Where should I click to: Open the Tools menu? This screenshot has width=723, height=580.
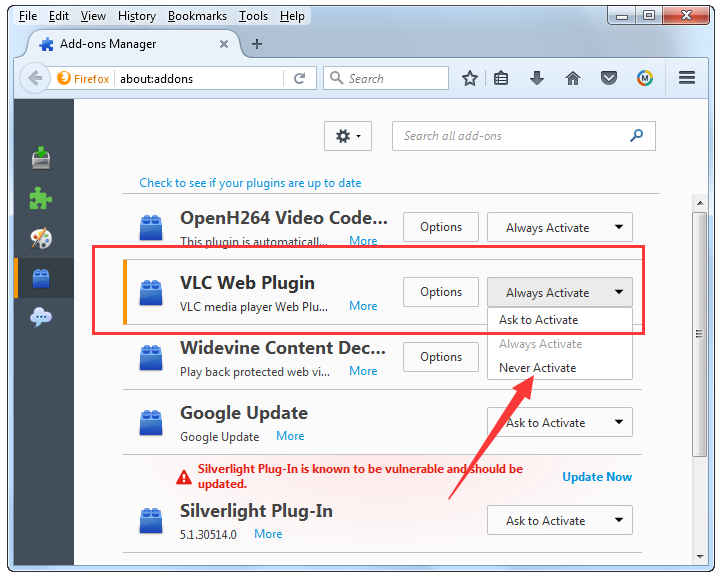(x=253, y=16)
